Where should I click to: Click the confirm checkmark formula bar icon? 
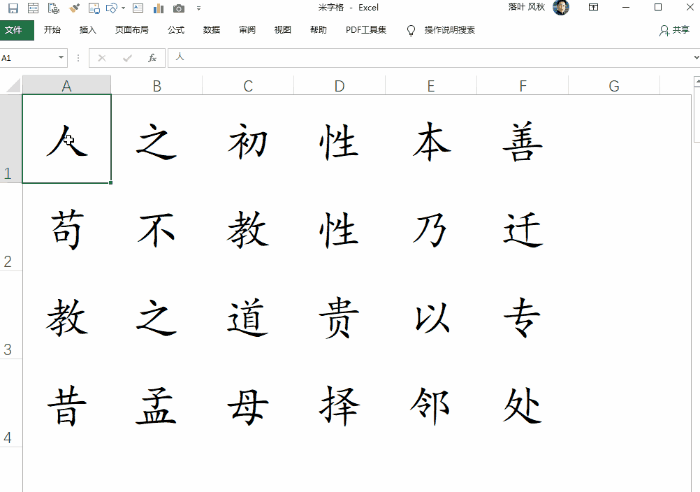(127, 58)
